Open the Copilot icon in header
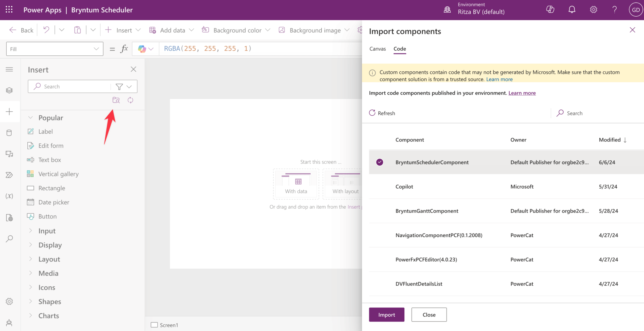 [x=550, y=10]
